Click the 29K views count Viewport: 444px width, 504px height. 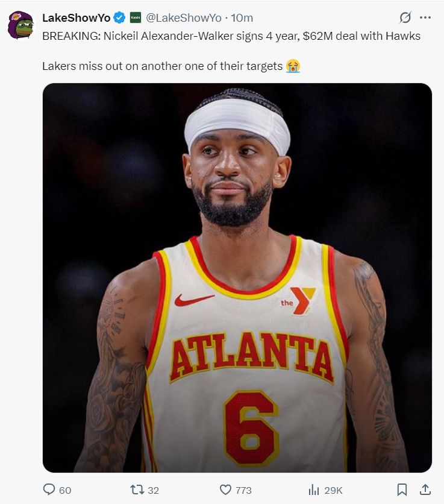point(333,490)
